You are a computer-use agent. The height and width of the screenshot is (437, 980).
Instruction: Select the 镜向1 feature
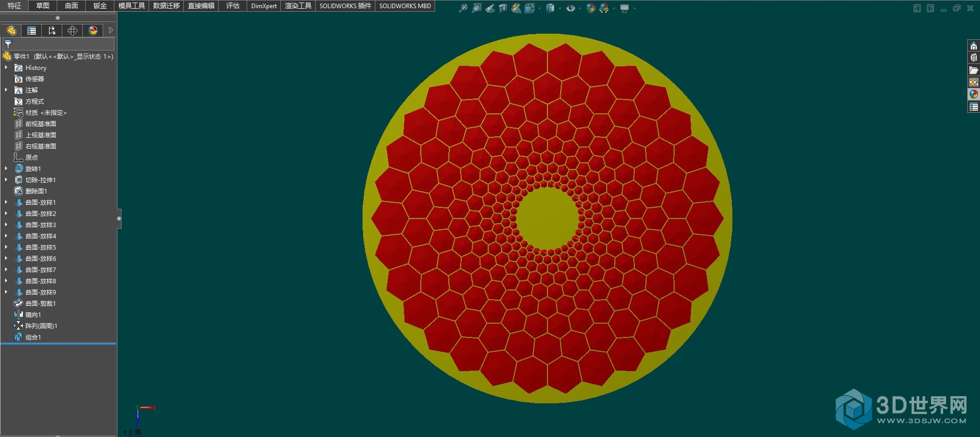click(x=28, y=314)
